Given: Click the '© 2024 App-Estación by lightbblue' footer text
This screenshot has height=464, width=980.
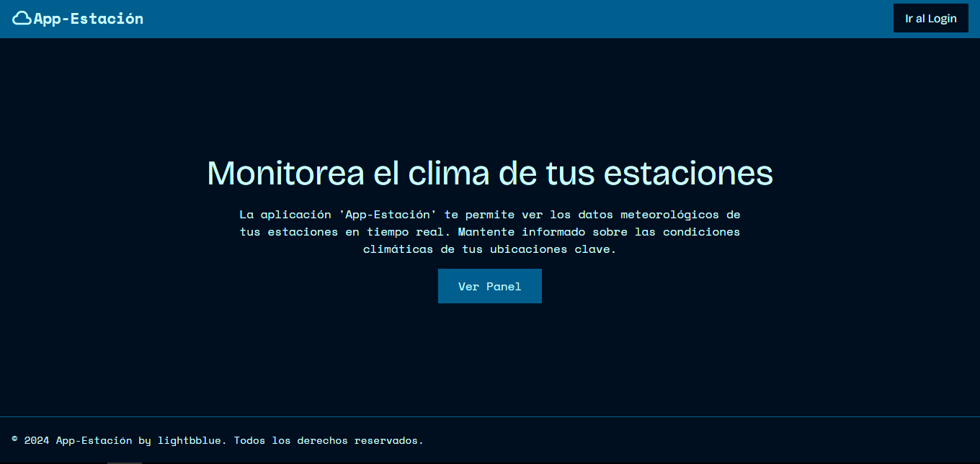Looking at the screenshot, I should 218,440.
